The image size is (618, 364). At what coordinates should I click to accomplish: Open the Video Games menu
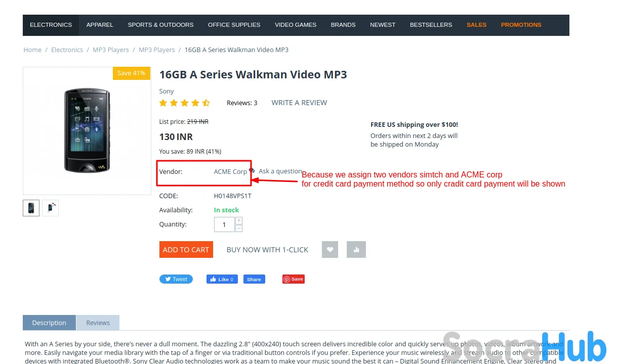296,25
